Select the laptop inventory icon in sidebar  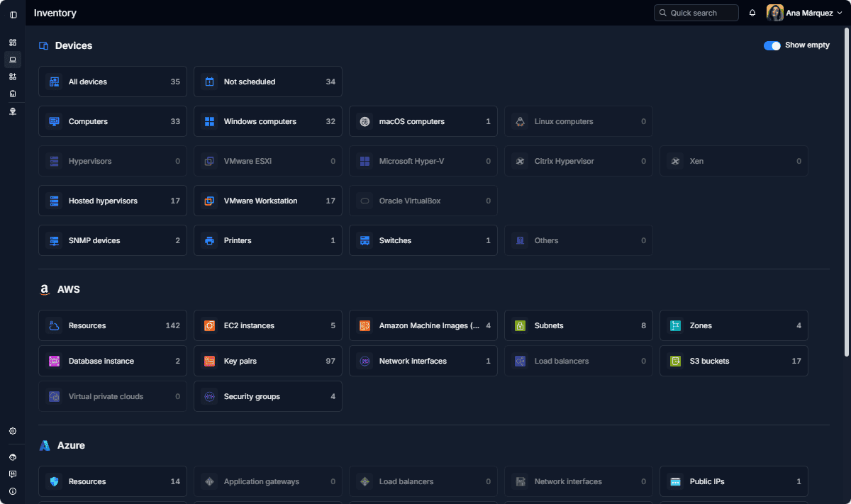coord(13,60)
